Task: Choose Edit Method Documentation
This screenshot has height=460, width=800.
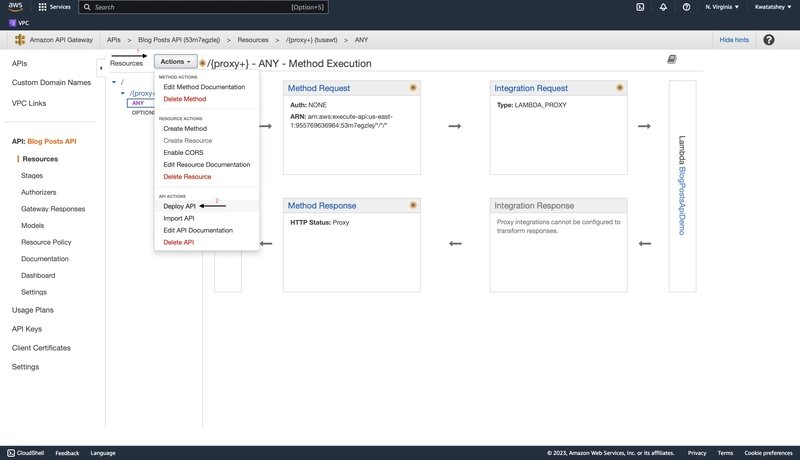Action: pyautogui.click(x=204, y=87)
